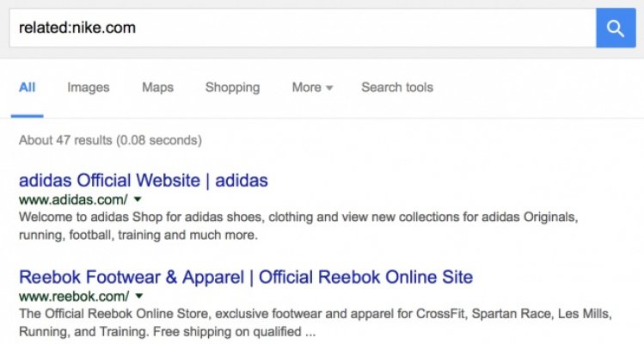Switch to the Images tab
The width and height of the screenshot is (644, 344).
[89, 88]
